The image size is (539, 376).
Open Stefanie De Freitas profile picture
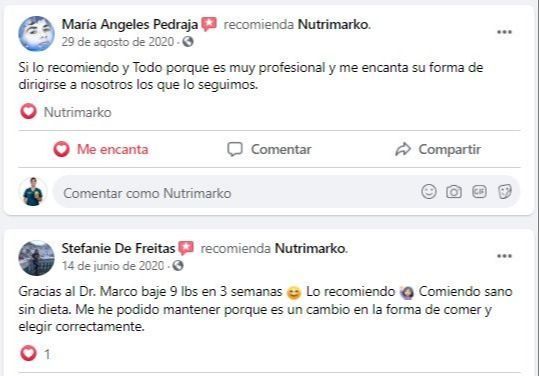[36, 258]
